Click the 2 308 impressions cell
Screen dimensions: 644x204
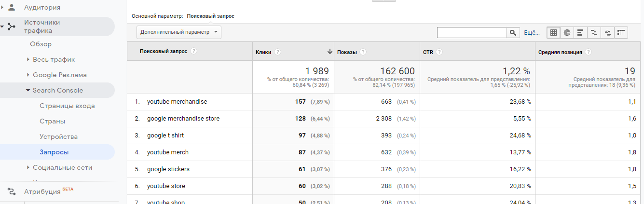385,119
